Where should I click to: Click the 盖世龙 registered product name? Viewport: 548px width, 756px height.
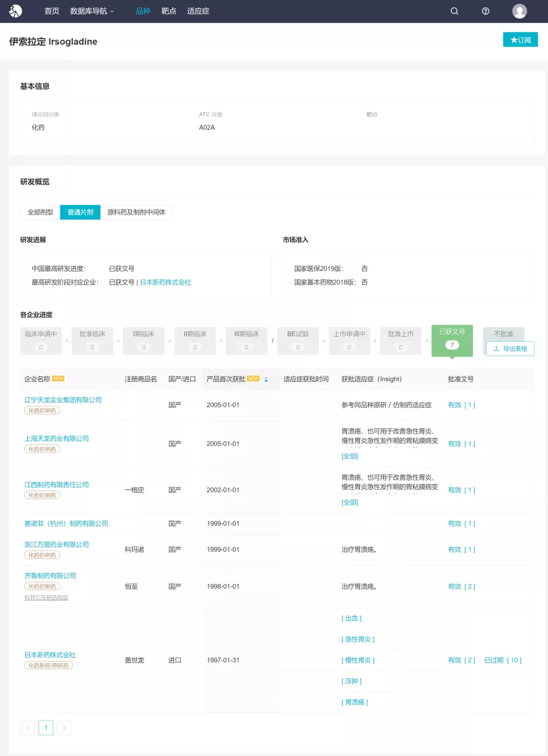click(134, 660)
